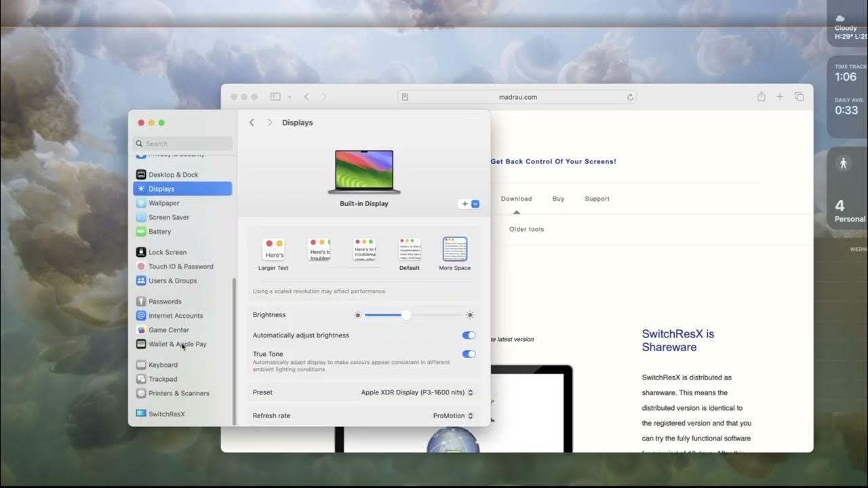Toggle the True Tone switch

(469, 354)
